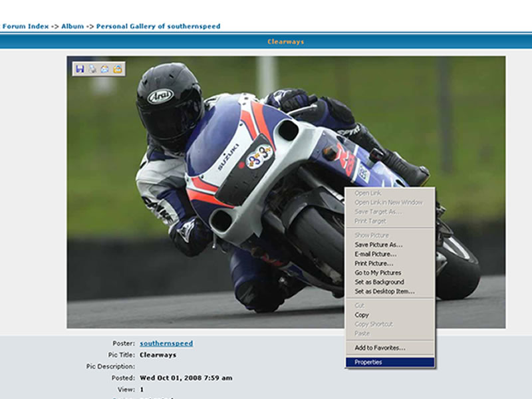Click the Clearways title bar heading
This screenshot has width=532, height=399.
click(285, 42)
